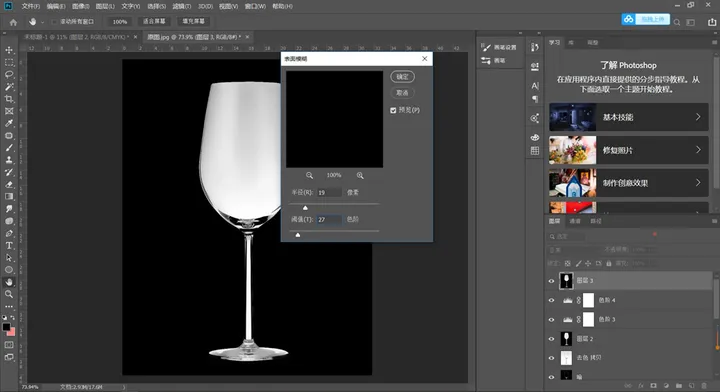
Task: Open the Learn panel options menu
Action: (x=714, y=42)
